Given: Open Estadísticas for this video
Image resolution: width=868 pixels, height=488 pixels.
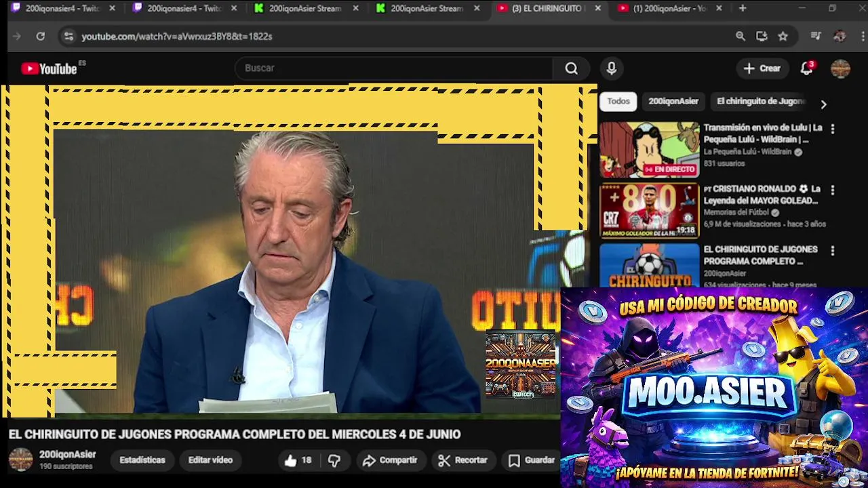Looking at the screenshot, I should tap(142, 460).
